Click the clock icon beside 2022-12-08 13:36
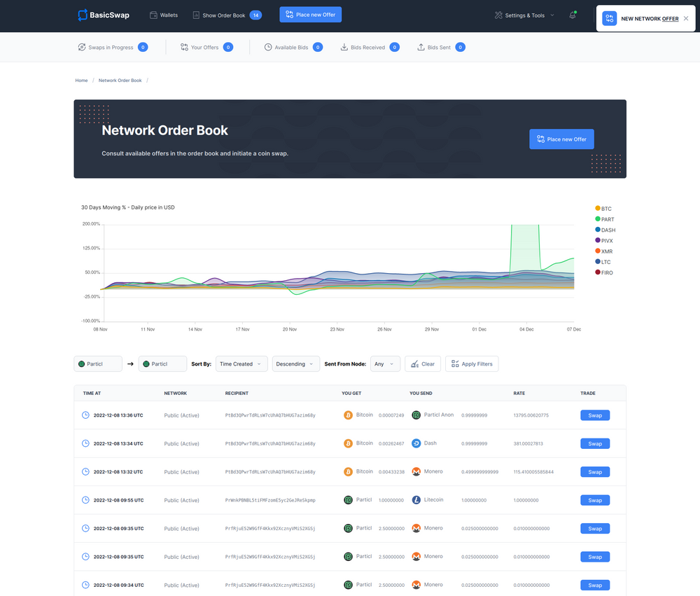Screen dimensions: 700x596 (x=86, y=415)
